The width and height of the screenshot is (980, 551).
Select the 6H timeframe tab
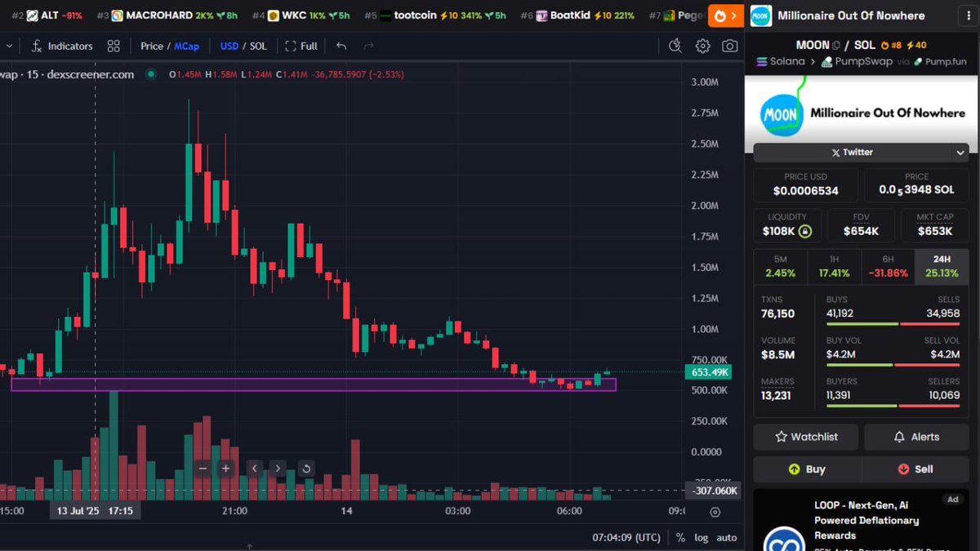(888, 266)
